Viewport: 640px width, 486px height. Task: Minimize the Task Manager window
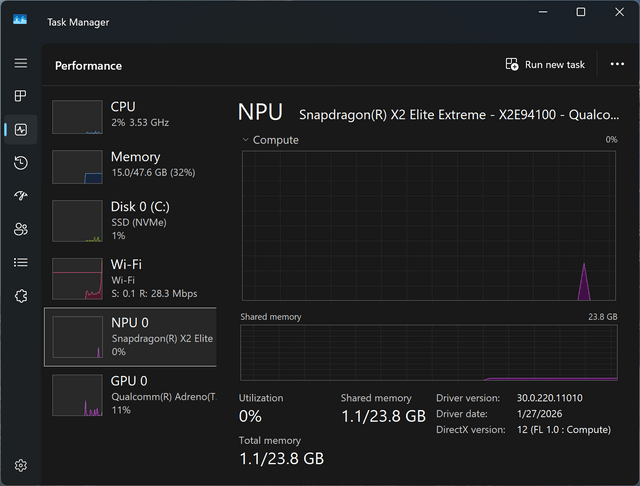coord(543,12)
